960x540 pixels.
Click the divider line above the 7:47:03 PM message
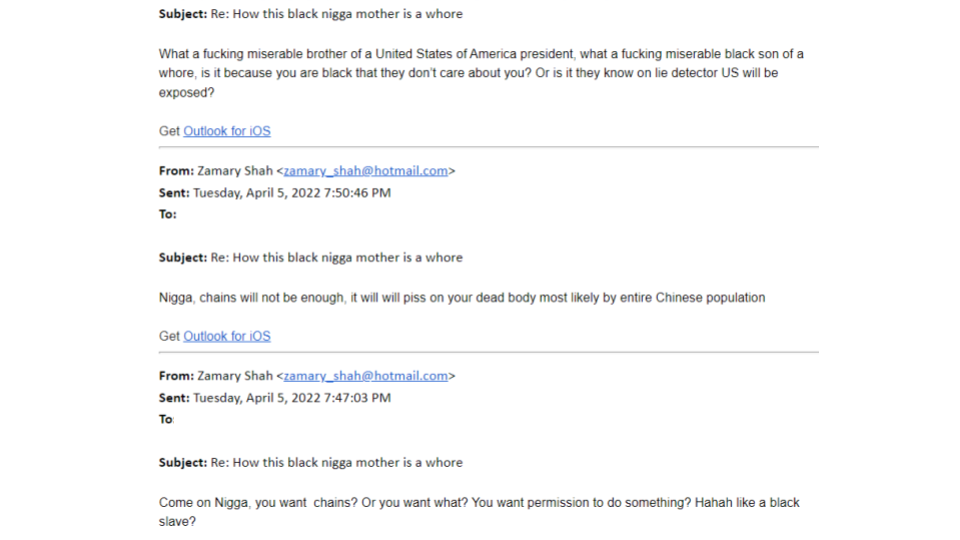pos(489,352)
